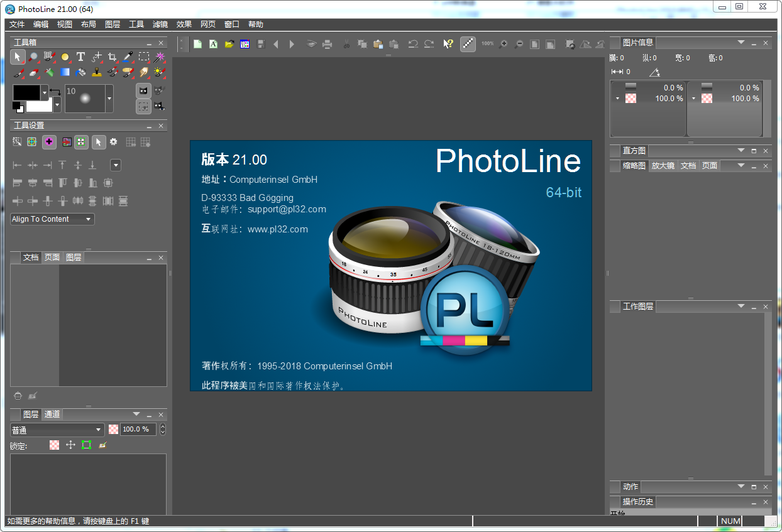Activate the Clone Stamp tool
The height and width of the screenshot is (532, 782).
tap(97, 72)
